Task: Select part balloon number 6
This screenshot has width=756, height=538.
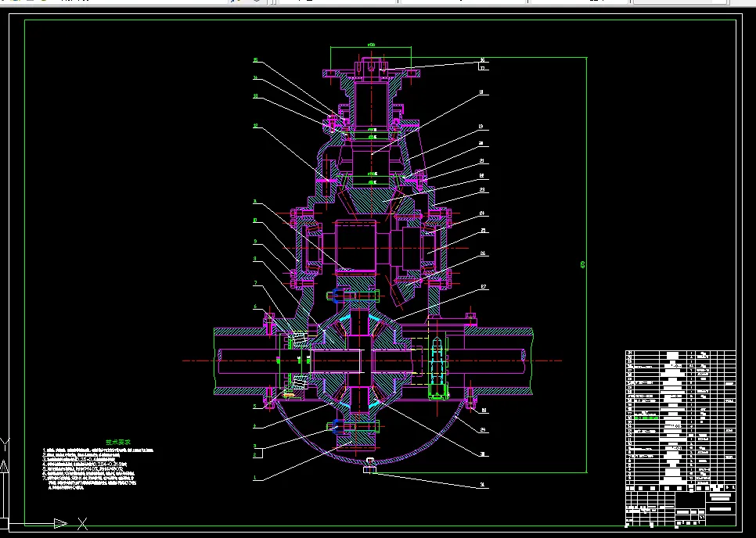Action: click(x=255, y=307)
